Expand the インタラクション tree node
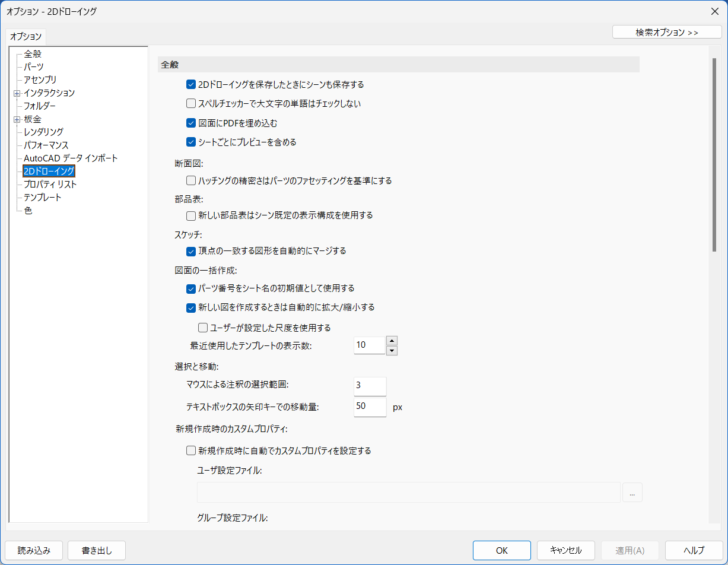This screenshot has height=565, width=728. tap(17, 93)
